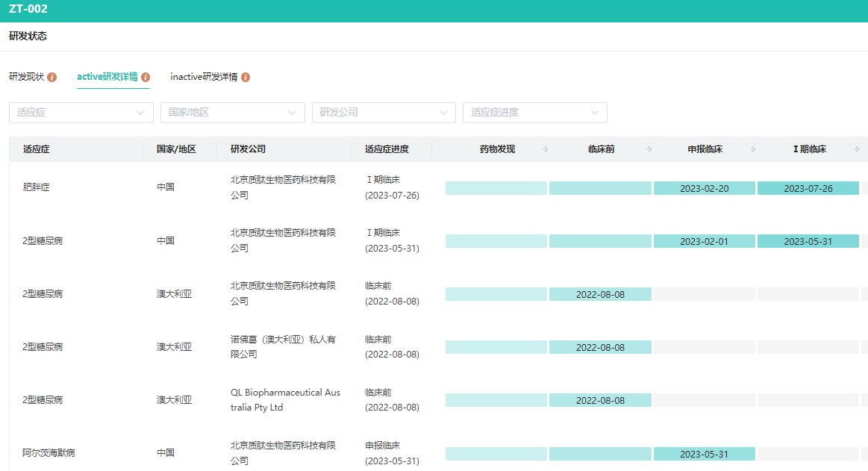Click info icon next to 研发现状
Viewport: 868px width, 471px height.
point(52,78)
